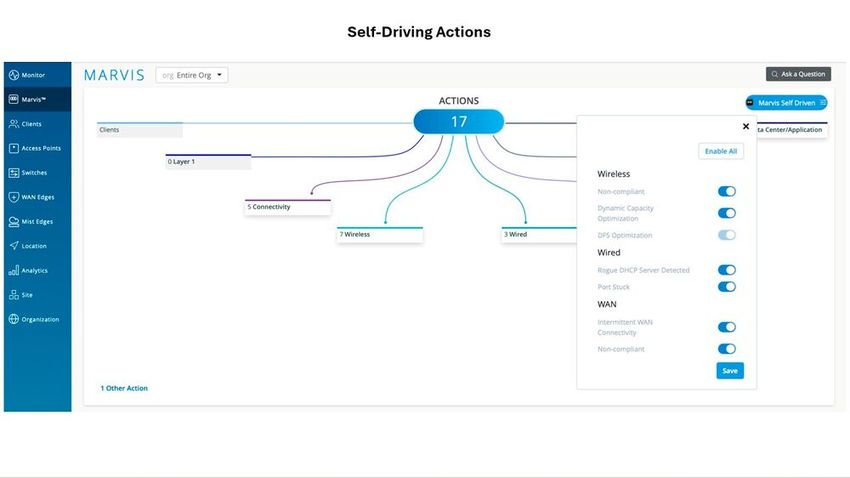Open the org Entire Org dropdown
Screen dimensions: 850x478
[x=192, y=75]
